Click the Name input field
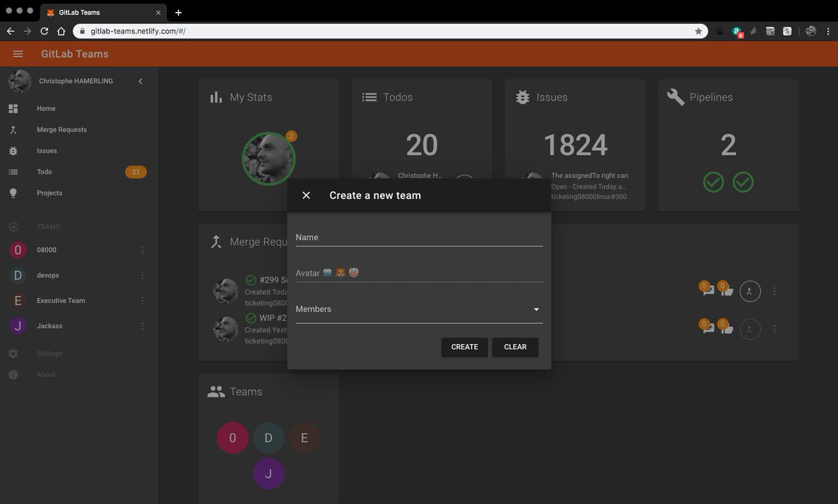This screenshot has width=838, height=504. coord(419,237)
